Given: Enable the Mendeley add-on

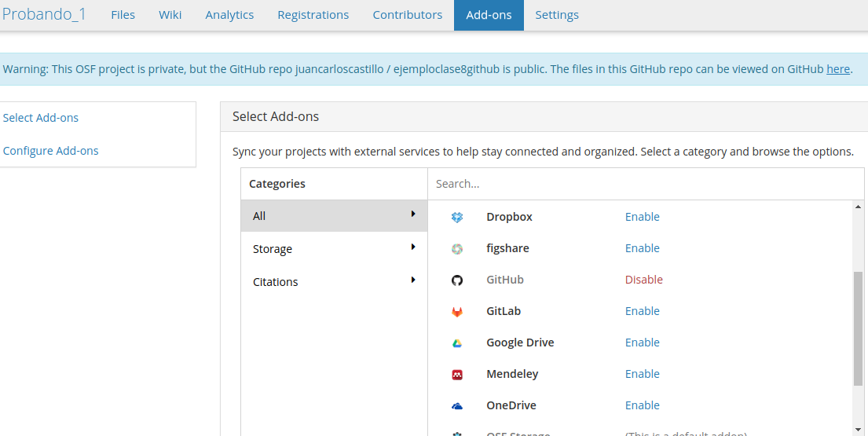Looking at the screenshot, I should [x=642, y=374].
